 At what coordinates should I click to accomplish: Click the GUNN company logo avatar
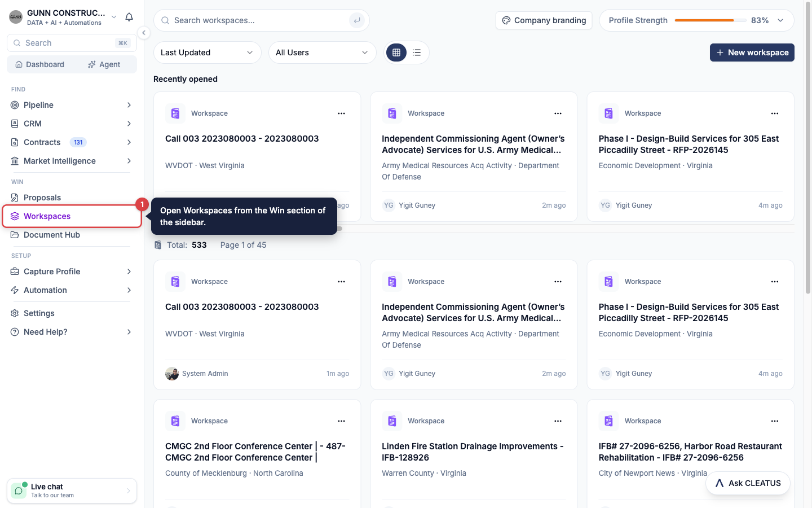coord(16,17)
